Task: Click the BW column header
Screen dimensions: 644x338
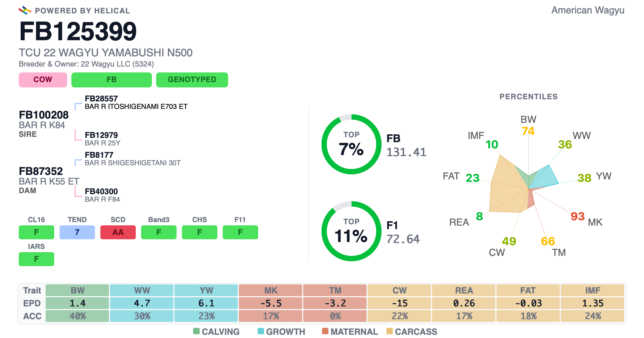Action: click(77, 290)
